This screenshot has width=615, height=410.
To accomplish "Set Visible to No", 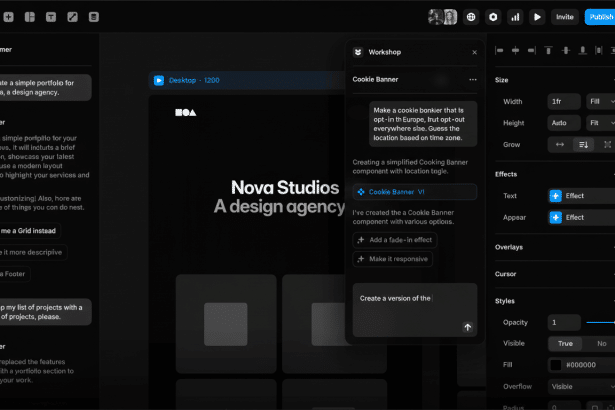I will coord(601,344).
